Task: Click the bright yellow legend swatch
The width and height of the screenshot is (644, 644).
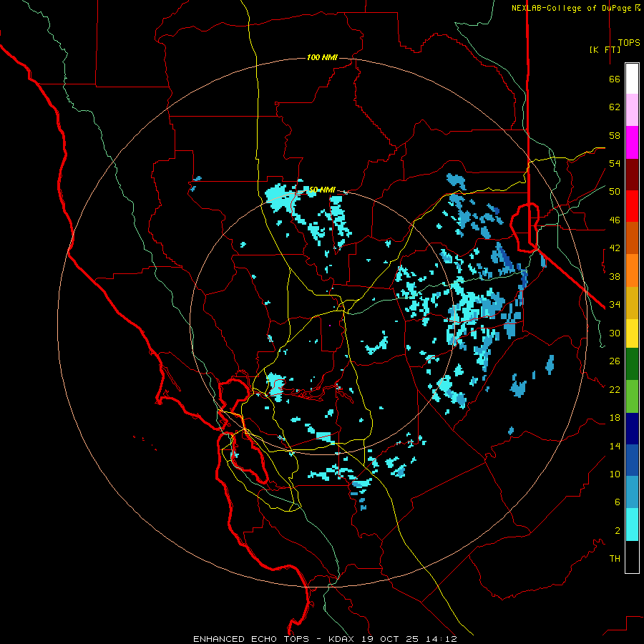Action: 632,333
